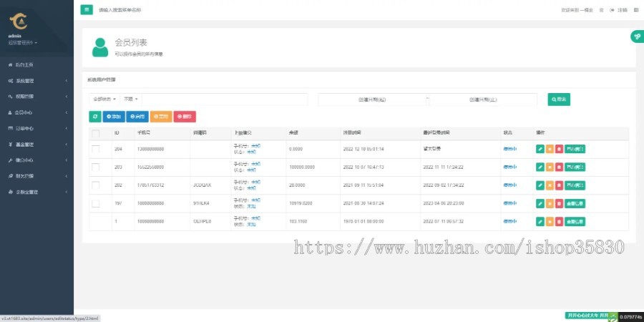Click the grid icon in top-right corner
Image resolution: width=644 pixels, height=322 pixels.
tap(636, 10)
